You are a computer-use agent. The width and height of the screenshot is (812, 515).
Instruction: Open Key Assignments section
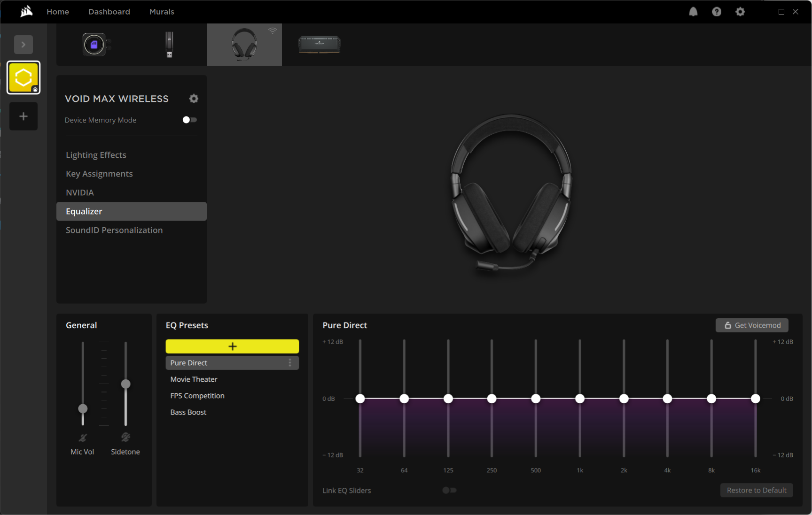[x=132, y=174]
